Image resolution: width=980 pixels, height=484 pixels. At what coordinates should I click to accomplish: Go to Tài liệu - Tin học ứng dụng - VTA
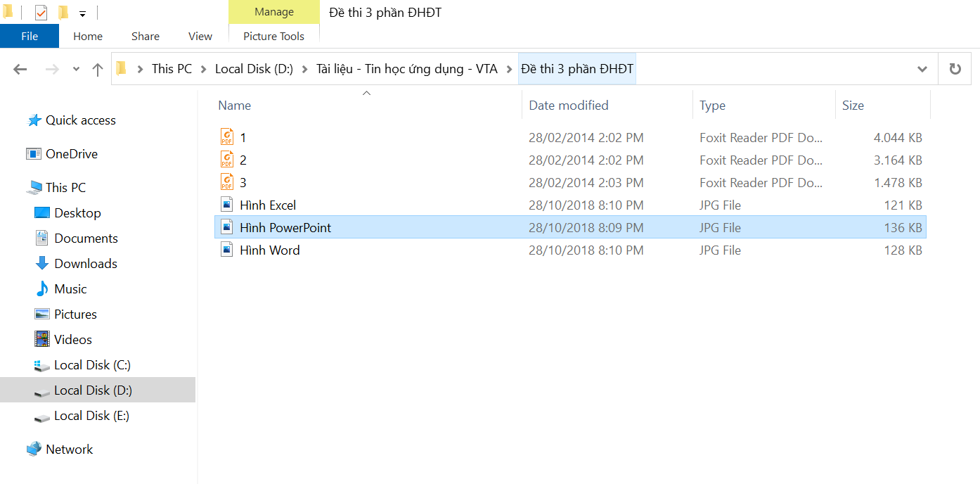(406, 69)
